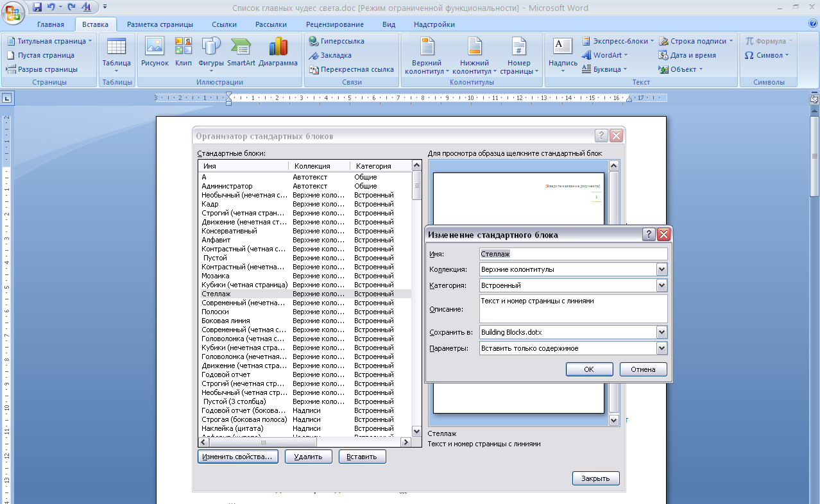The image size is (820, 504).
Task: Open Нижний колонтитул footer gallery
Action: click(x=474, y=56)
